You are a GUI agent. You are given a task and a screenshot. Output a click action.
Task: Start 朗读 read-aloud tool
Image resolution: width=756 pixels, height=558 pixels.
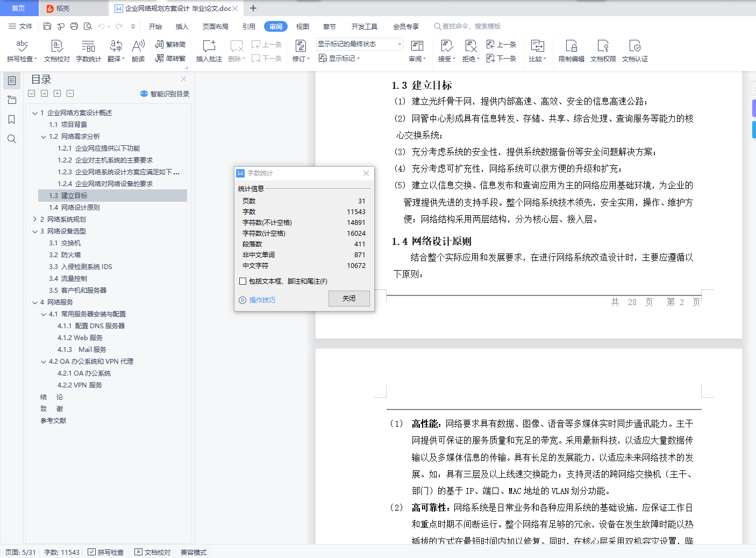[x=138, y=51]
